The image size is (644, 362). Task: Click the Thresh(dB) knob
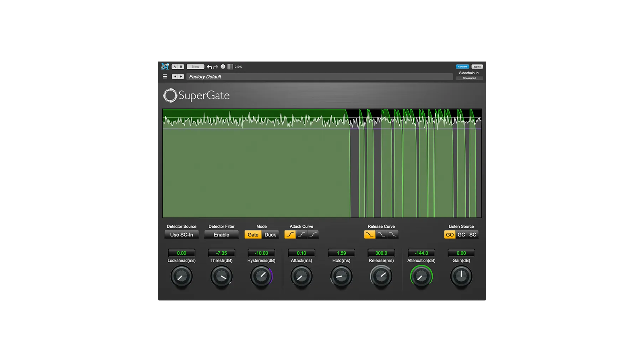click(x=221, y=277)
